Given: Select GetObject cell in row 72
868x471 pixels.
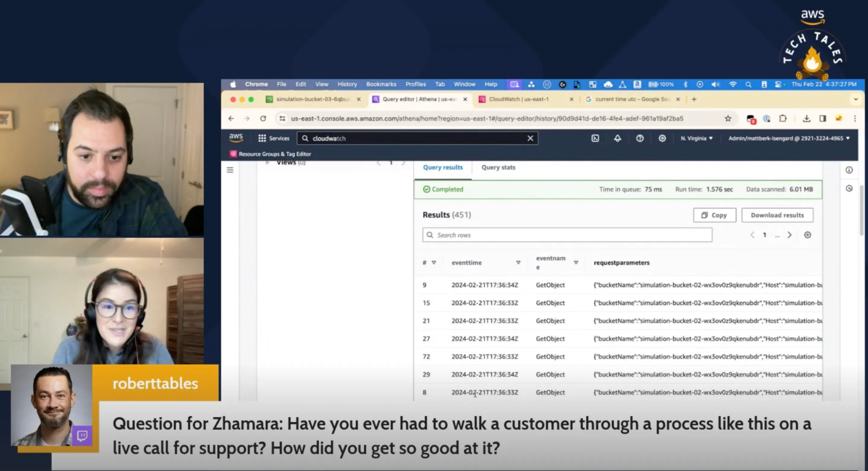Looking at the screenshot, I should click(550, 356).
